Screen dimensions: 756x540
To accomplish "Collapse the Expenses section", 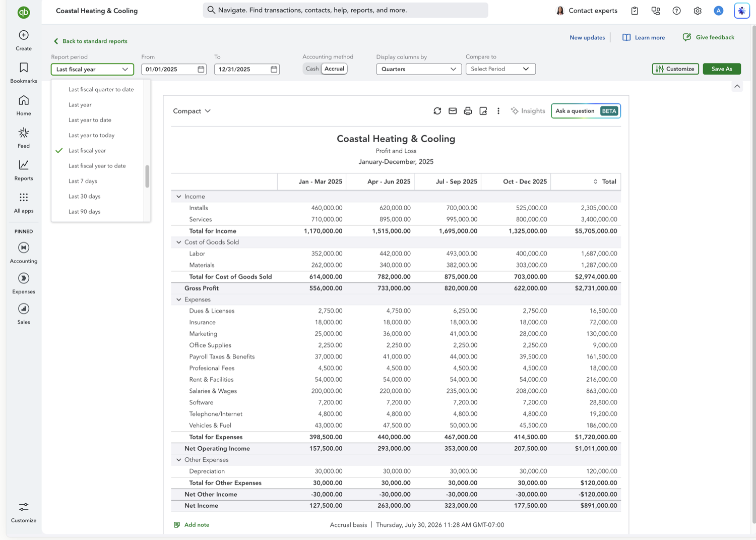I will click(179, 299).
